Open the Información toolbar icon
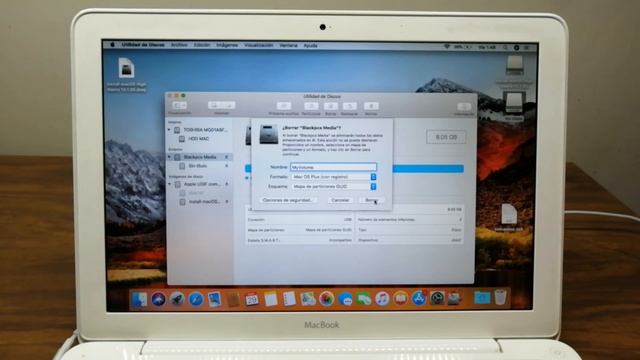The height and width of the screenshot is (360, 640). coord(464,107)
